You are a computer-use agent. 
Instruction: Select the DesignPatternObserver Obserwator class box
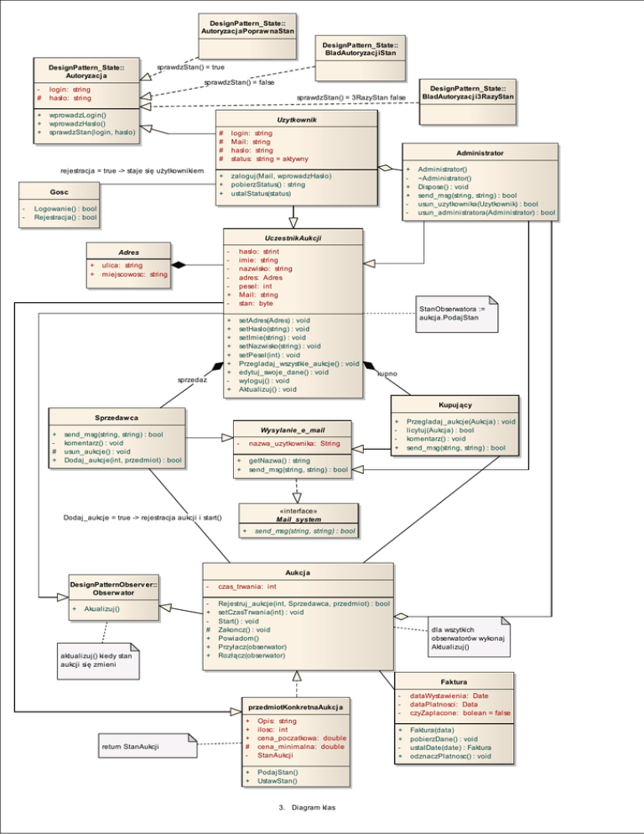[114, 597]
